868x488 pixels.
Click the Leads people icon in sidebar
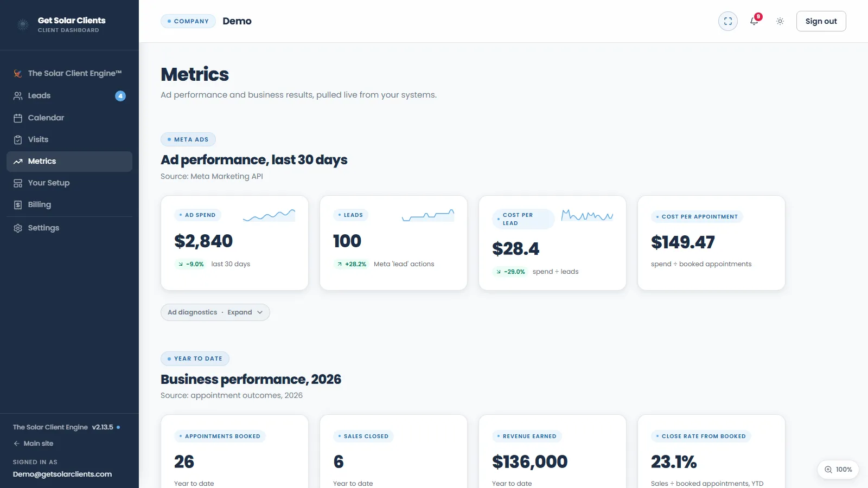tap(18, 96)
